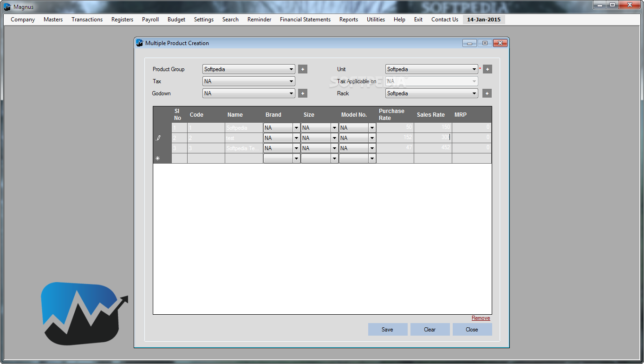Open the Reminder menu
644x364 pixels.
pos(260,20)
